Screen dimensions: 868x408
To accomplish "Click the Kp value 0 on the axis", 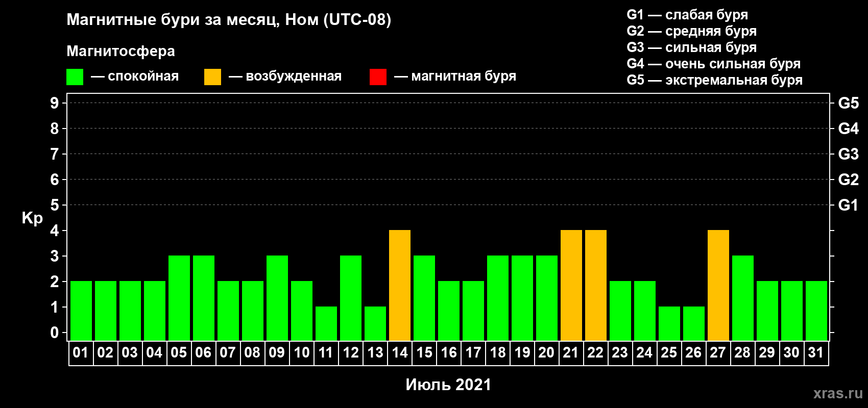I will click(55, 333).
